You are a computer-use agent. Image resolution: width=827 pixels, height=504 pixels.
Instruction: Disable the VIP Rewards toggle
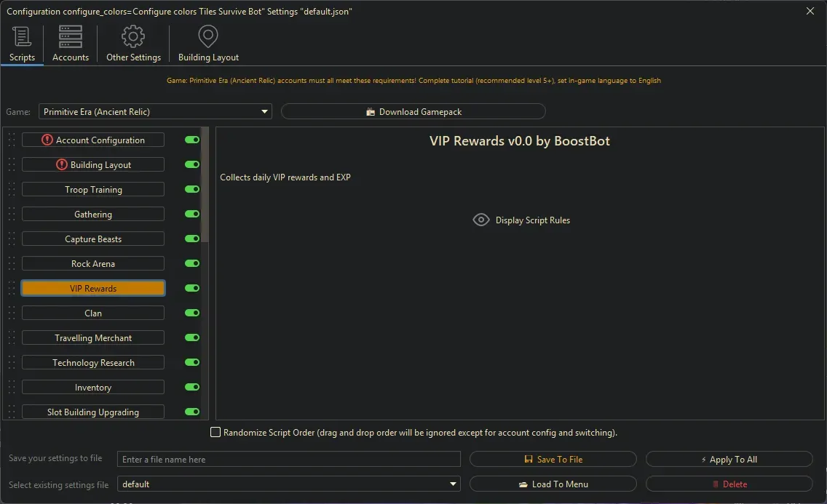coord(191,288)
